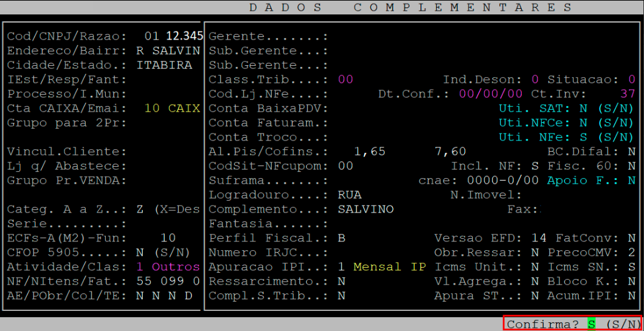Toggle the Bloco K. N flag
644x331 pixels.
coord(631,281)
